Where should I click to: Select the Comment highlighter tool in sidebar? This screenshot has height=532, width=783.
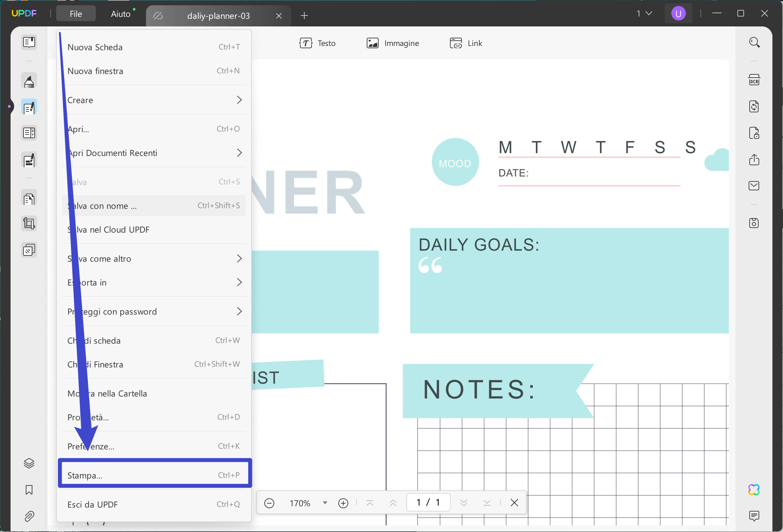(29, 81)
